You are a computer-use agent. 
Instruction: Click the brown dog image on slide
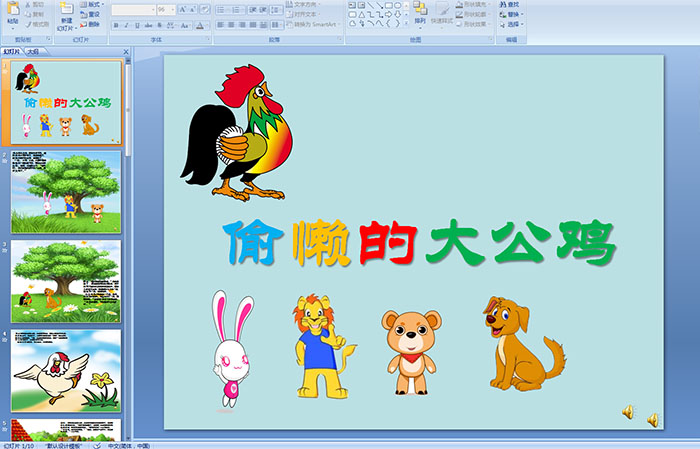point(524,344)
